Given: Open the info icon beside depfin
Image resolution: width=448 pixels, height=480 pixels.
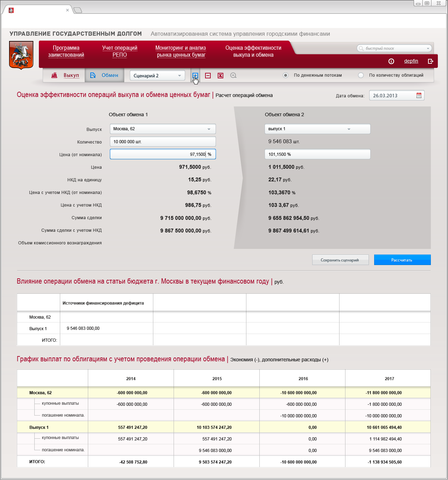Looking at the screenshot, I should [x=391, y=61].
